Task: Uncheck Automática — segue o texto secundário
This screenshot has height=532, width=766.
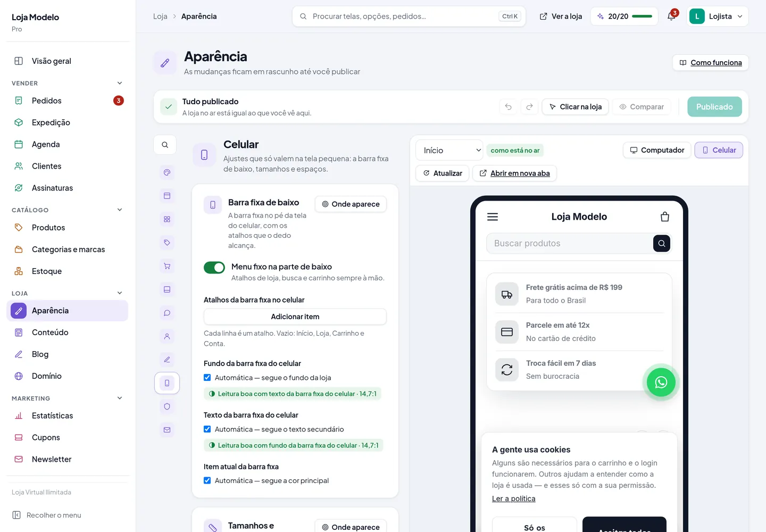Action: coord(207,429)
